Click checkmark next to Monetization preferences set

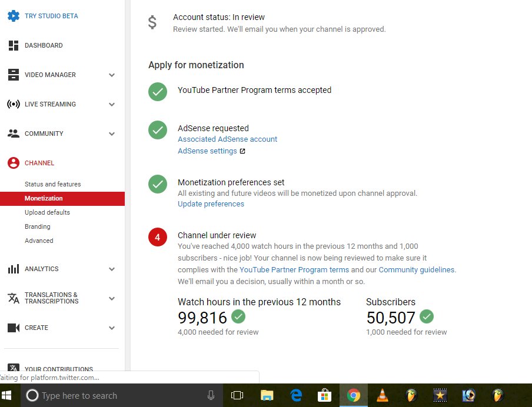[x=158, y=184]
